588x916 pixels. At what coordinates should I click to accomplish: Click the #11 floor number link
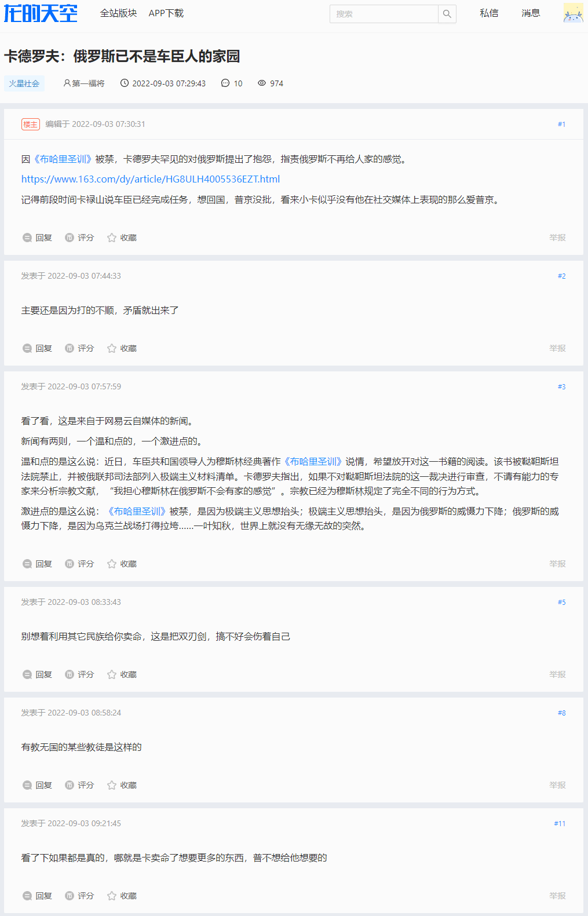click(x=560, y=823)
